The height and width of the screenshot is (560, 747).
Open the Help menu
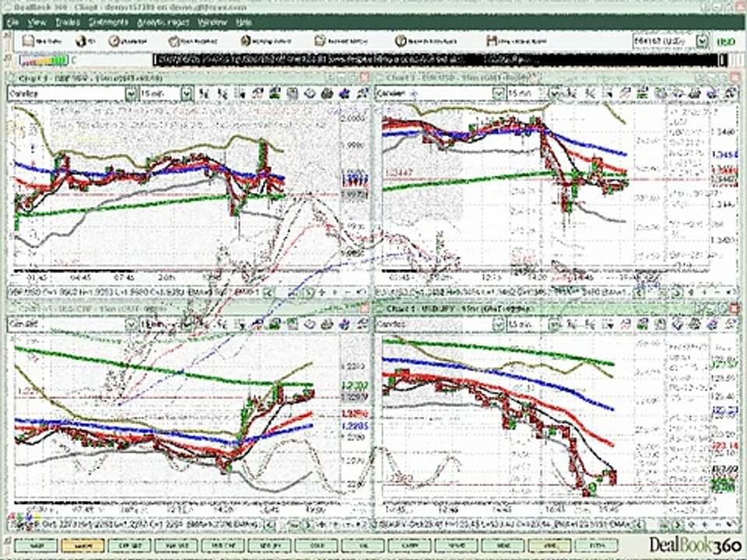pos(244,23)
